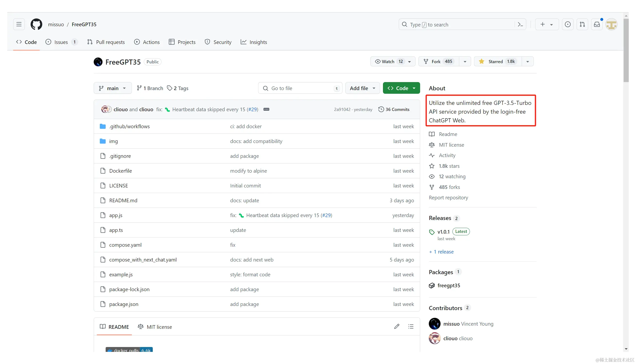Switch to the Pull requests tab
Viewport: 636px width, 364px height.
pos(106,42)
